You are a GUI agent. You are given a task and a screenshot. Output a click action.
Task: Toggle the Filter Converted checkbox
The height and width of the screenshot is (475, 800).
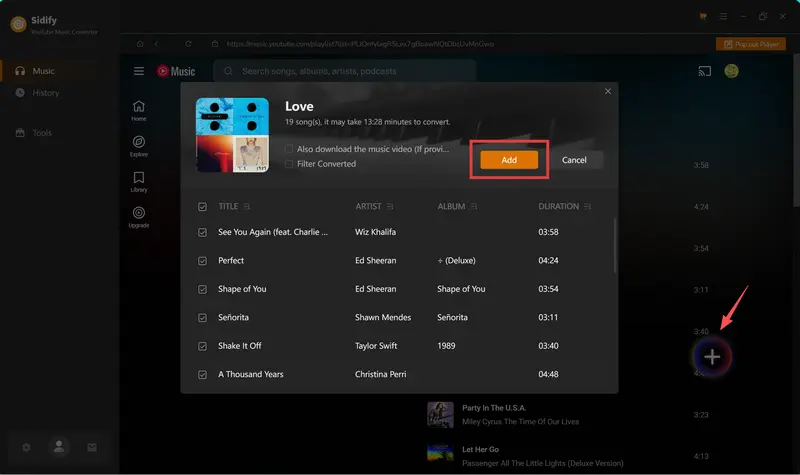(x=289, y=164)
